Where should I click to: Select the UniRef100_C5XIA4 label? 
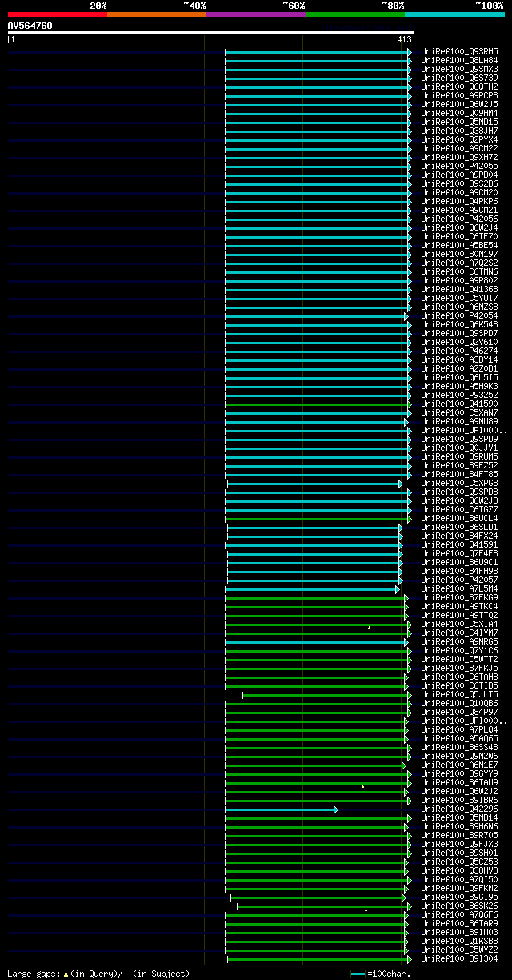click(x=459, y=624)
